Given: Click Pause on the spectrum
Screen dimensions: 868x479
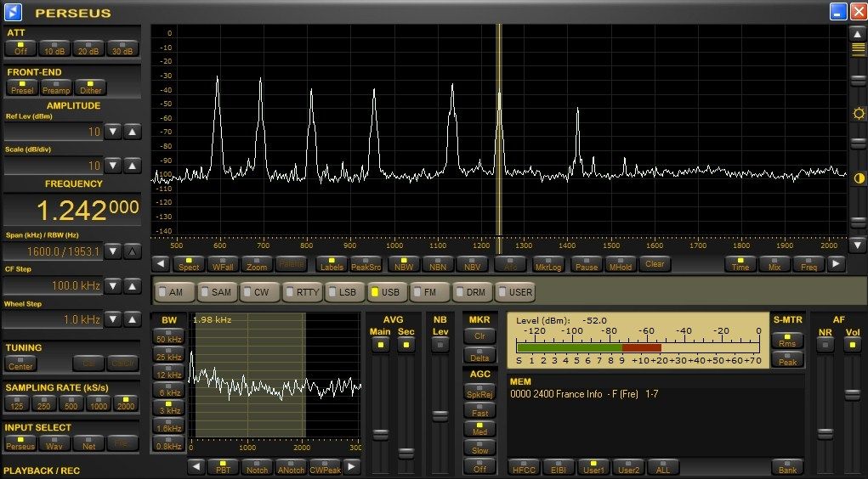Looking at the screenshot, I should [x=587, y=264].
